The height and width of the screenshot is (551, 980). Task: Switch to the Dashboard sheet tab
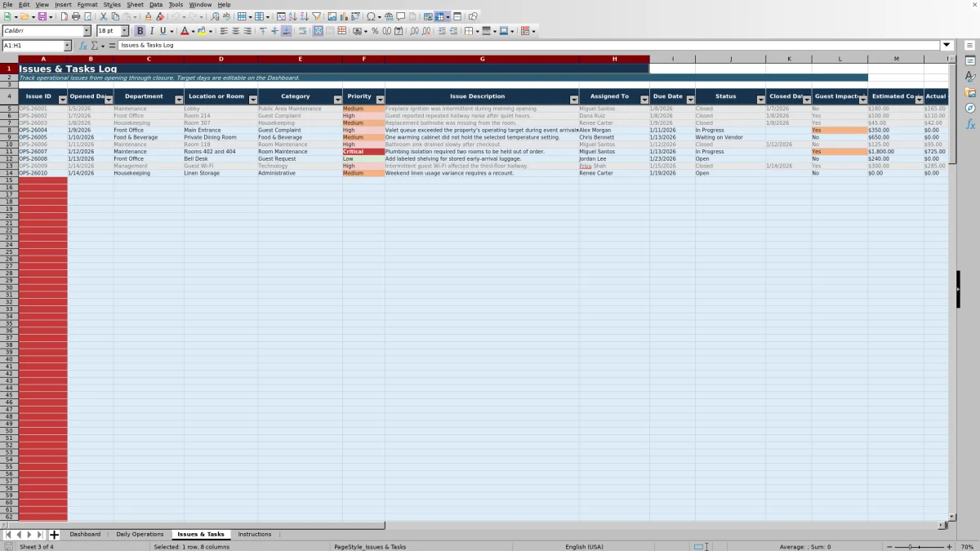[85, 535]
